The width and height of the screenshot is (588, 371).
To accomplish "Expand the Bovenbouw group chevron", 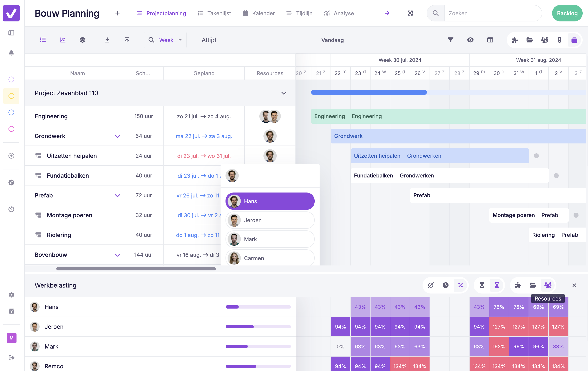I will (117, 255).
